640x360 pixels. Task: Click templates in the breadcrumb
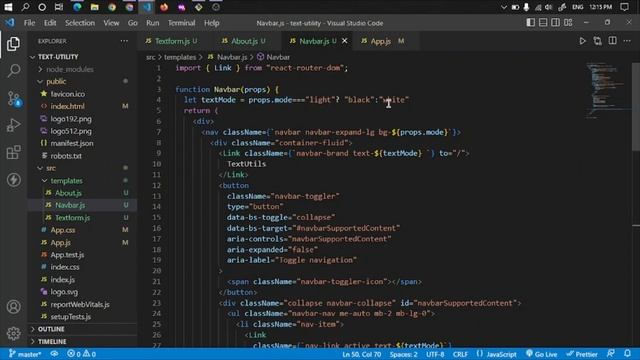pos(180,57)
